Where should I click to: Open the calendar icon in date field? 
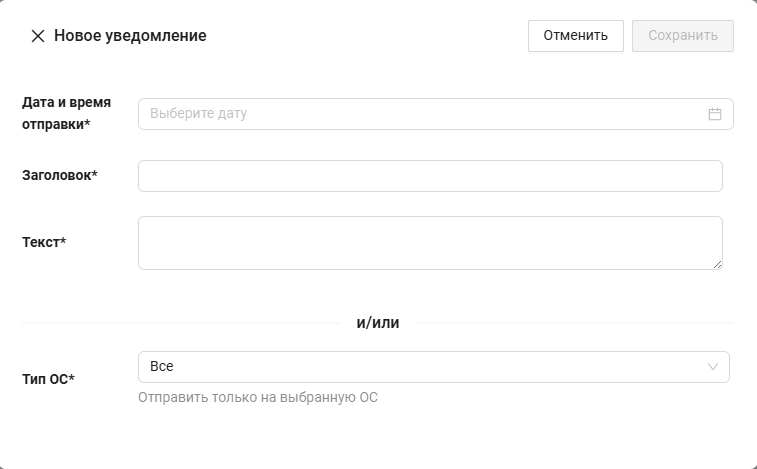715,114
